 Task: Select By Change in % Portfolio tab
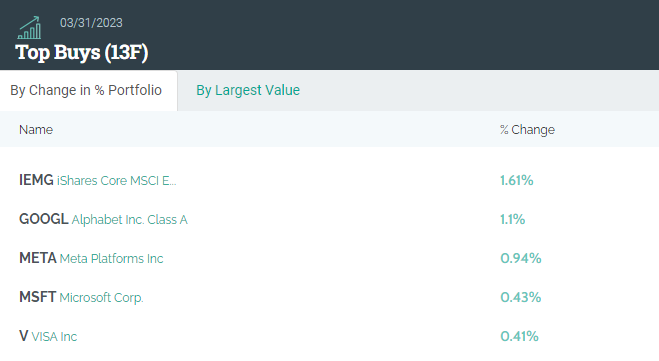pos(86,90)
